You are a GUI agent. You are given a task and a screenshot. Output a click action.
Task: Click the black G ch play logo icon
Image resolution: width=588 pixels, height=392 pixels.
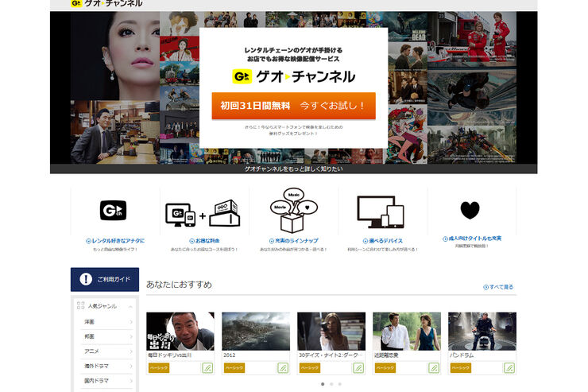[114, 210]
